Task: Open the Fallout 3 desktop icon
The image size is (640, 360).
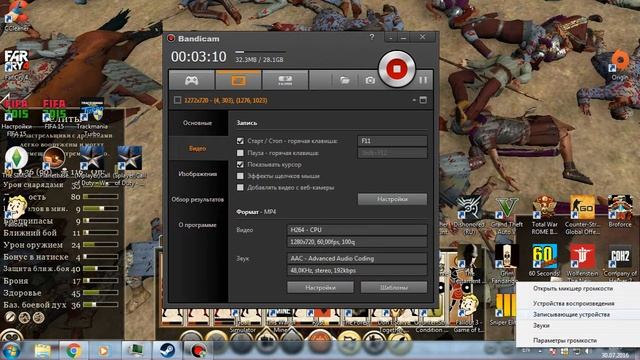Action: [x=469, y=314]
